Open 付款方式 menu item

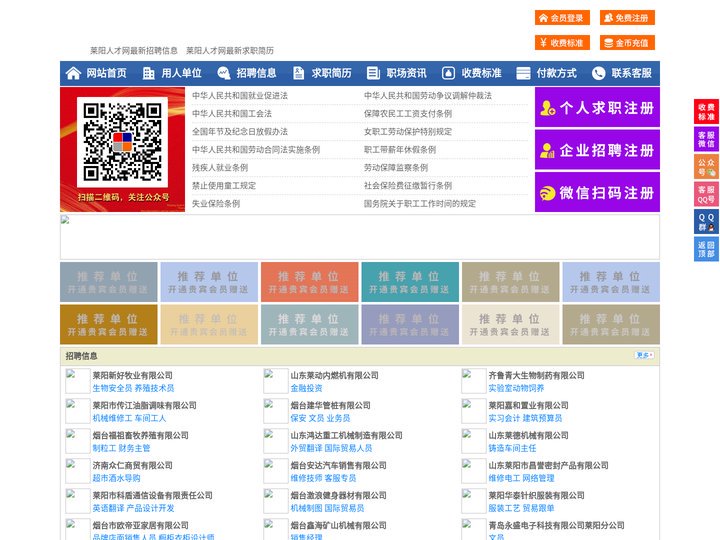click(x=557, y=73)
